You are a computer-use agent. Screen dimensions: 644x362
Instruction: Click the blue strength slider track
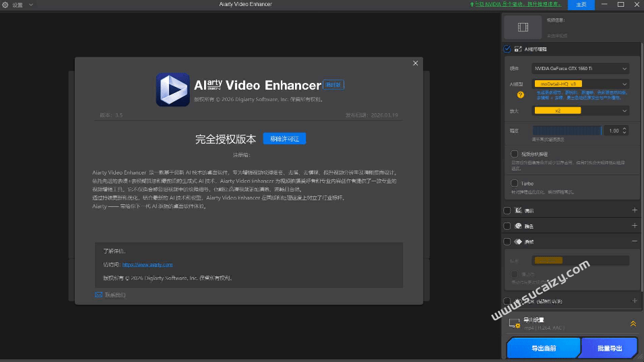567,131
